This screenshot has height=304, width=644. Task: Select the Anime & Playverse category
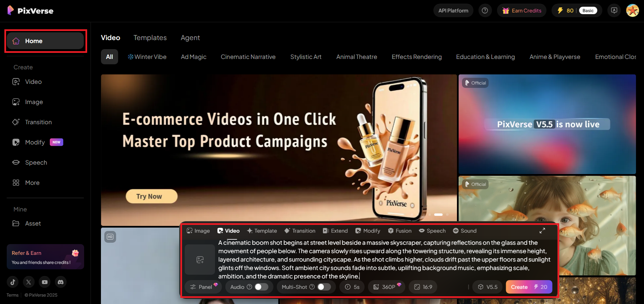(x=555, y=57)
